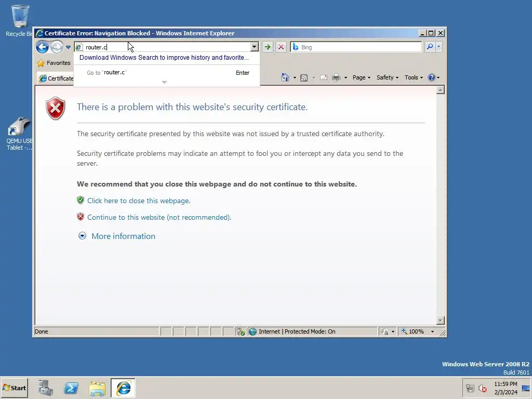Viewport: 532px width, 399px height.
Task: Click Continue to this website link
Action: (x=159, y=217)
